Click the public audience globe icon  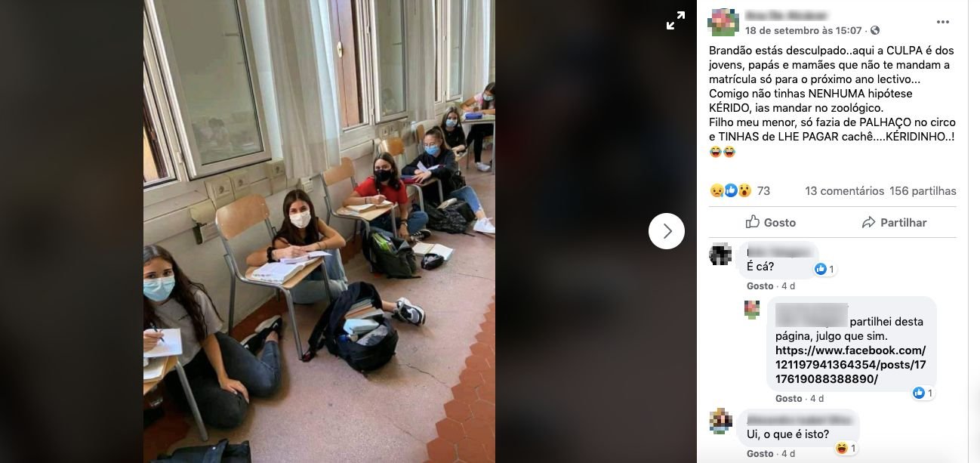tap(875, 31)
